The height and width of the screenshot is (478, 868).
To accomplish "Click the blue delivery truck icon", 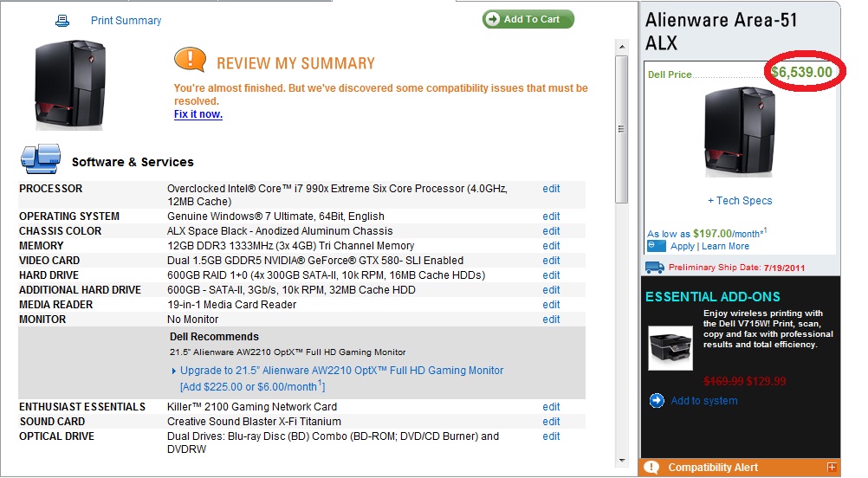I will pyautogui.click(x=655, y=268).
